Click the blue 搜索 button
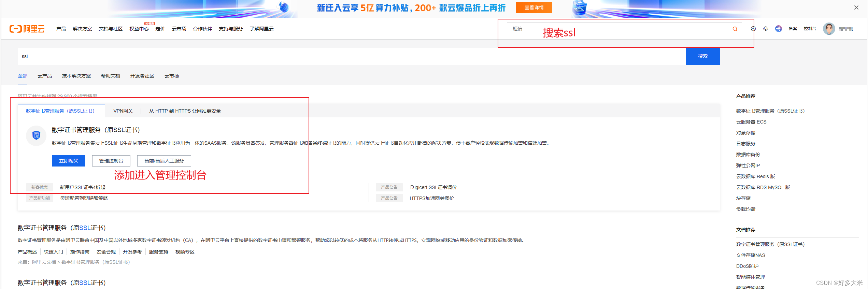The width and height of the screenshot is (868, 289). pos(702,56)
